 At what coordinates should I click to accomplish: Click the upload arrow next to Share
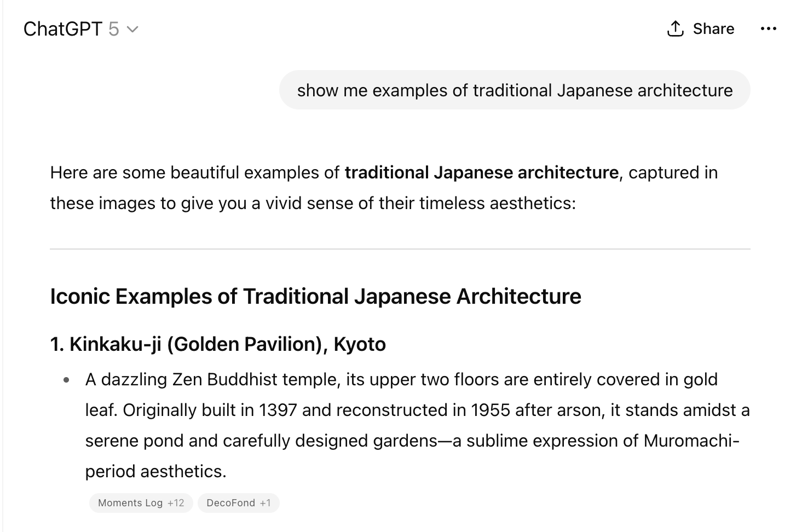675,28
